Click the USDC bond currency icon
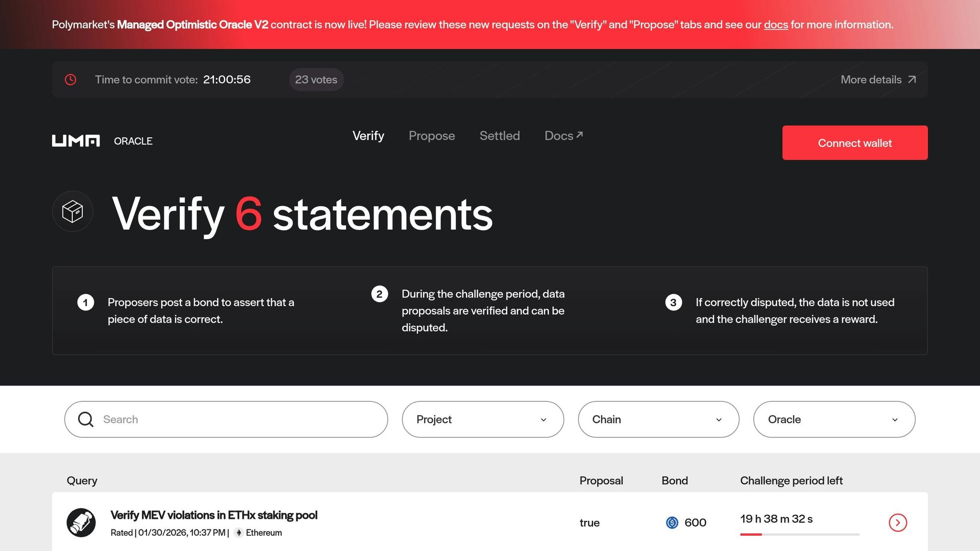The width and height of the screenshot is (980, 551). click(672, 523)
